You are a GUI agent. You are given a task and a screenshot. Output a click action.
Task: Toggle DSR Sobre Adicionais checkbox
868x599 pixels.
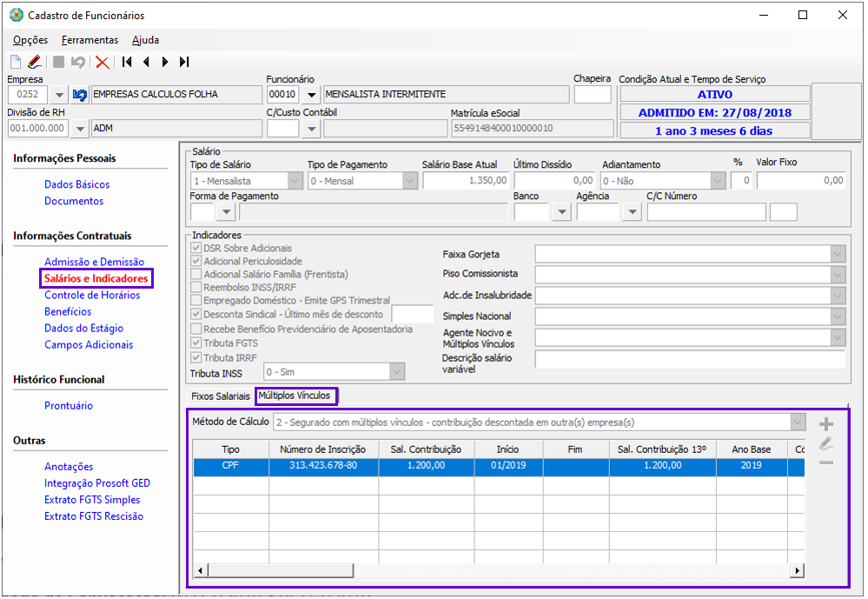click(x=196, y=248)
